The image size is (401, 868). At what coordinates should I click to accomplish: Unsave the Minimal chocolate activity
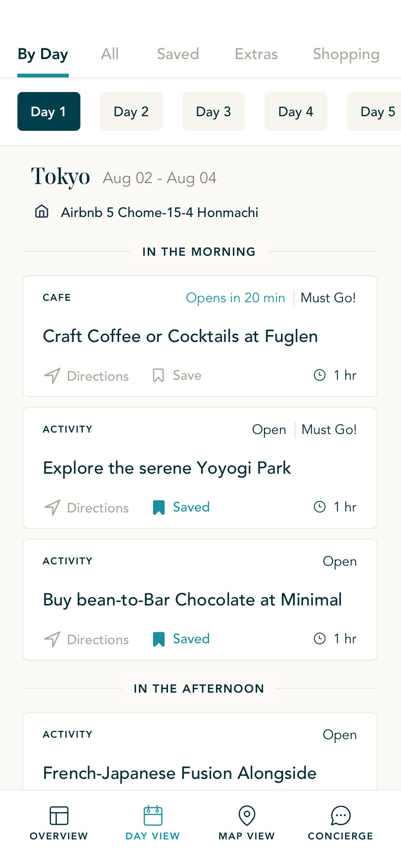[x=159, y=639]
